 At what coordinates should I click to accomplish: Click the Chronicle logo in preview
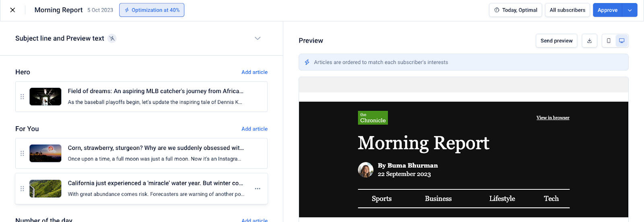pyautogui.click(x=373, y=118)
